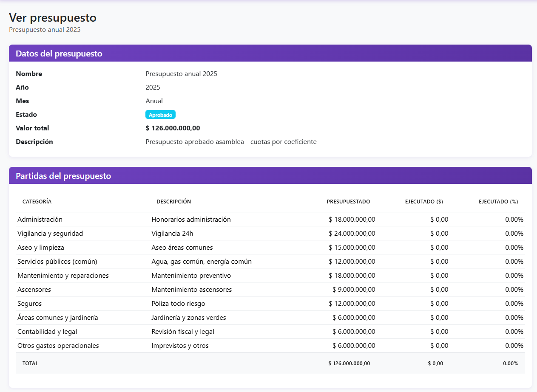This screenshot has height=392, width=537.
Task: Select the Vigilancia y seguridad row
Action: (x=270, y=234)
